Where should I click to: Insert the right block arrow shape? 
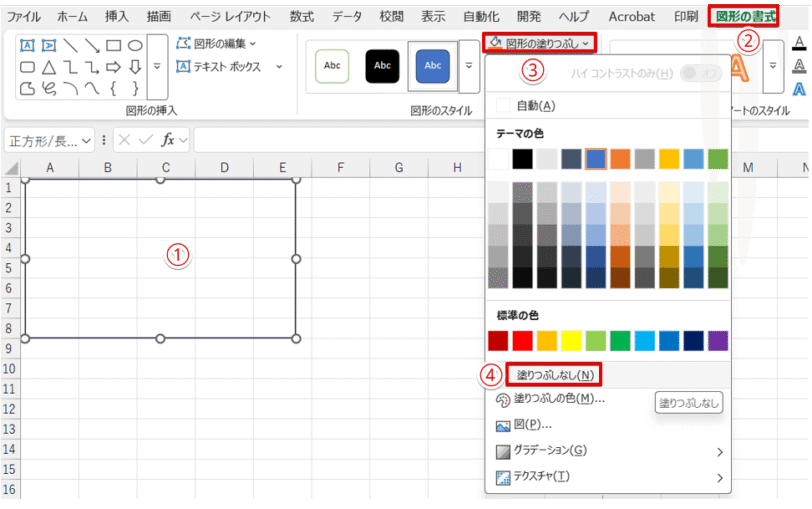click(113, 67)
